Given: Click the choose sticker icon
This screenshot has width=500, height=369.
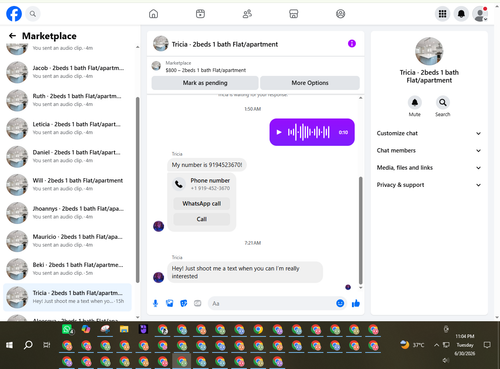Looking at the screenshot, I should pyautogui.click(x=184, y=303).
